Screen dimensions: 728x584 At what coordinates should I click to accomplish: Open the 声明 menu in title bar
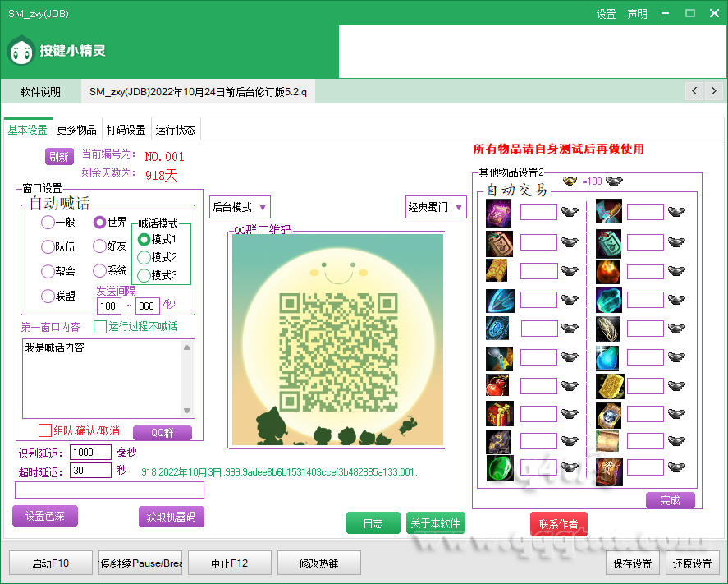638,14
